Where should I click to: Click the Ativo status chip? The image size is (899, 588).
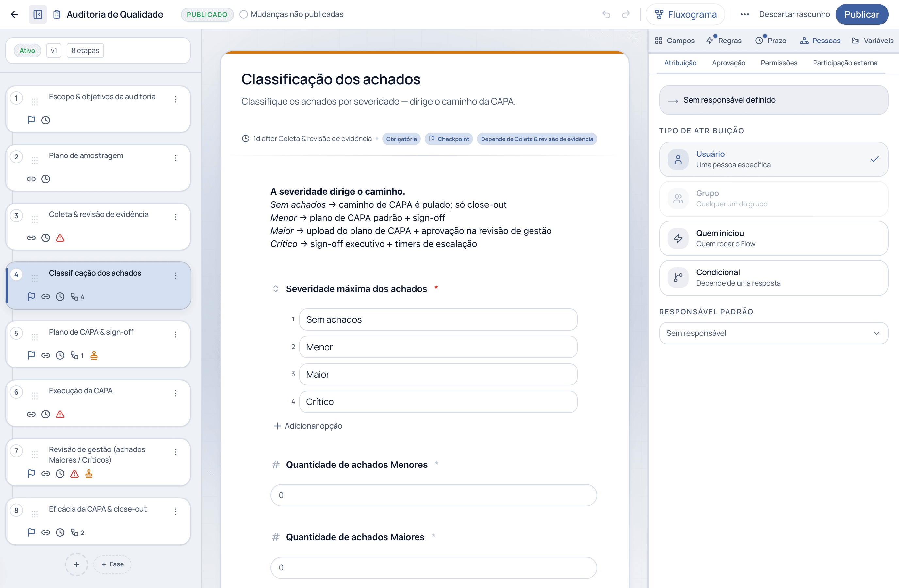click(x=27, y=51)
